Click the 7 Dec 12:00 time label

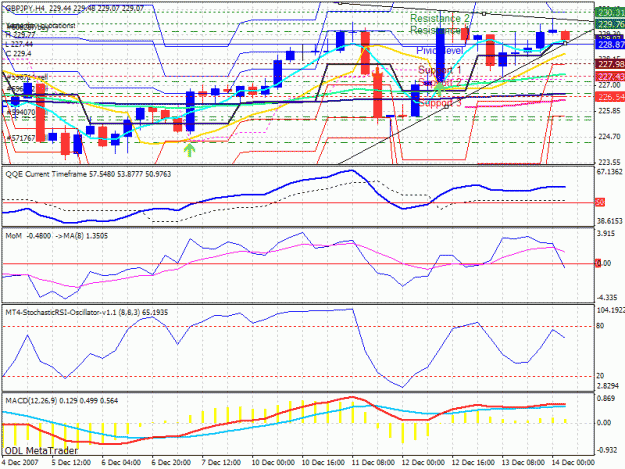coord(220,463)
